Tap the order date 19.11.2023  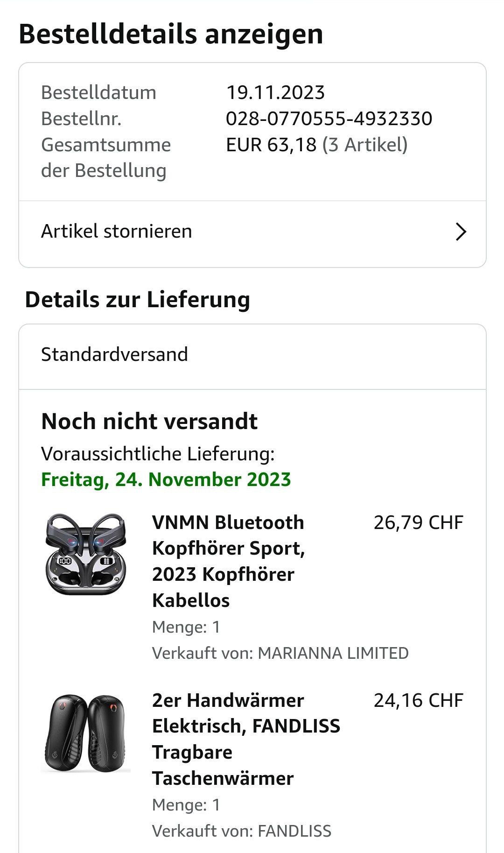tap(275, 92)
